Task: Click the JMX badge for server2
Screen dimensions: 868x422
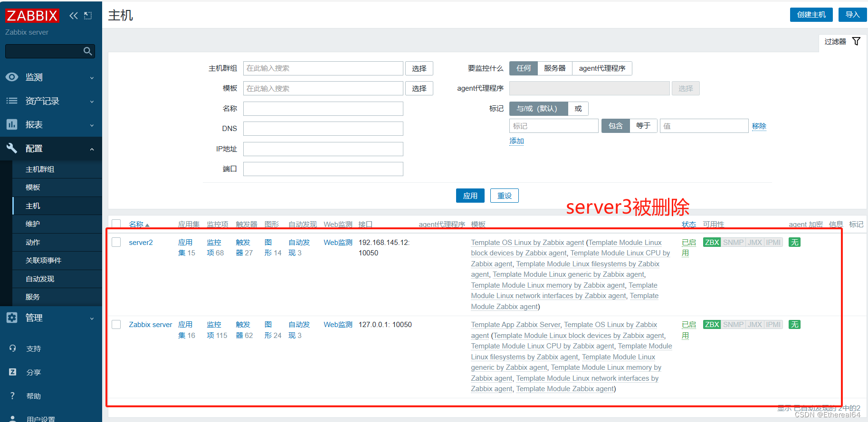Action: (x=754, y=243)
